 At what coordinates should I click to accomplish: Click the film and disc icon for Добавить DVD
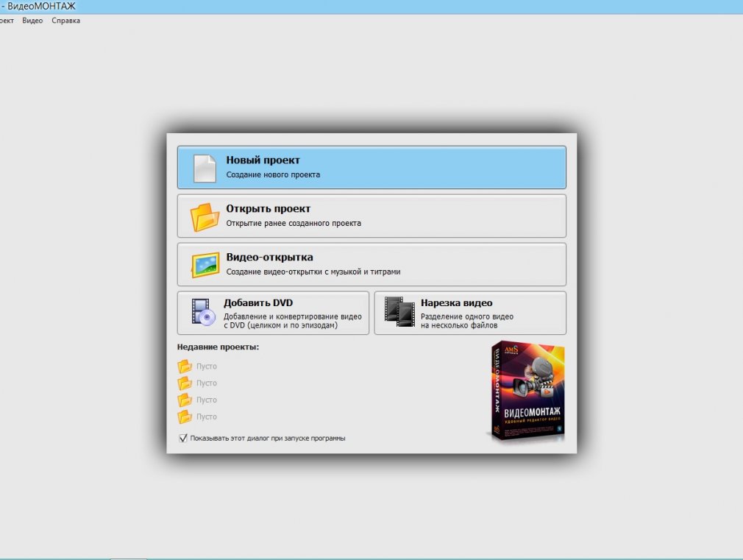click(203, 312)
